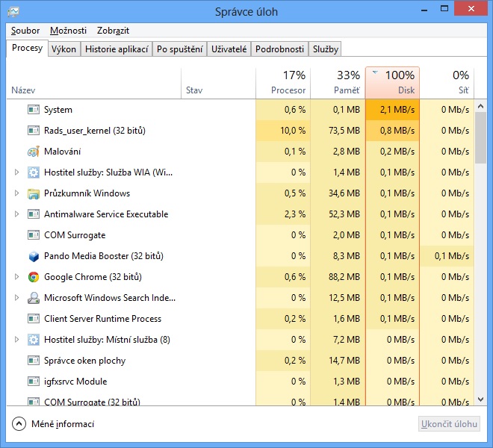Select the System process row name
The height and width of the screenshot is (448, 493).
coord(58,110)
